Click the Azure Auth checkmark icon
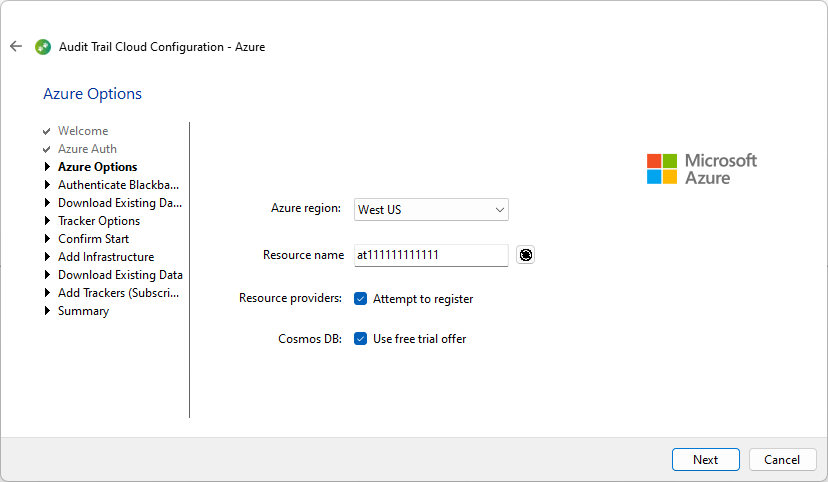Viewport: 828px width, 482px height. (46, 149)
